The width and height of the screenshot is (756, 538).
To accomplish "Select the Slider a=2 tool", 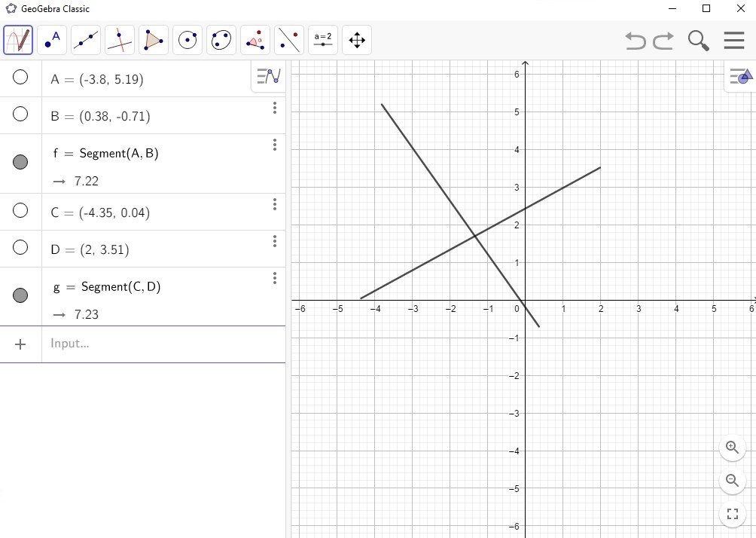I will (323, 40).
